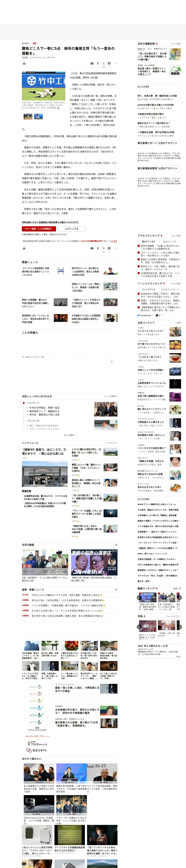Share on X via the top toolbar icon
Image resolution: width=186 pixels, height=868 pixels.
104,63
